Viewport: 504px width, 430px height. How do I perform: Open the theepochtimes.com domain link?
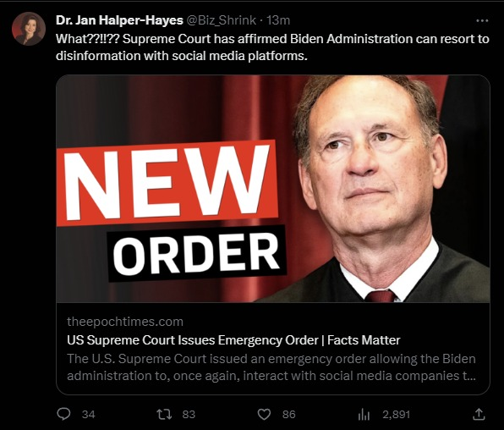coord(125,322)
